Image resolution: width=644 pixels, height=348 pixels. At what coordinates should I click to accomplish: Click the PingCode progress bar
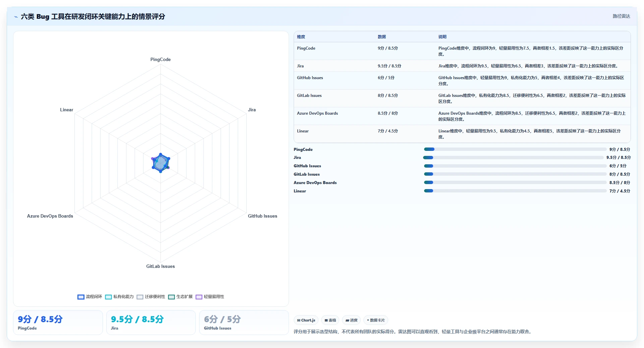(x=515, y=149)
